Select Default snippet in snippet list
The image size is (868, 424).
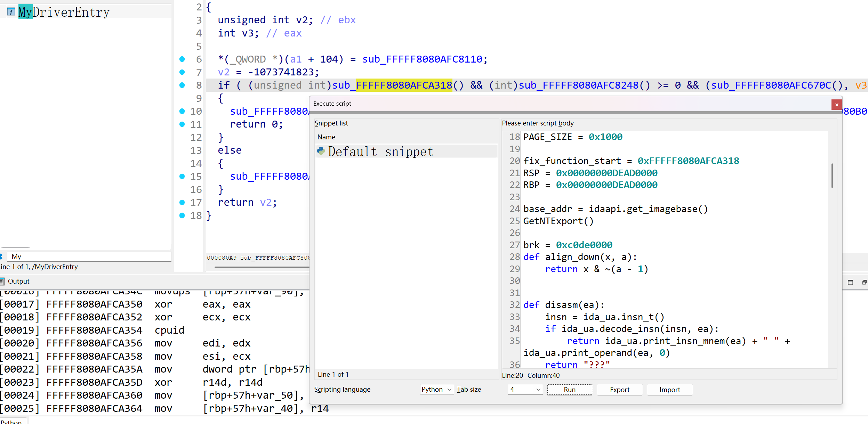380,152
